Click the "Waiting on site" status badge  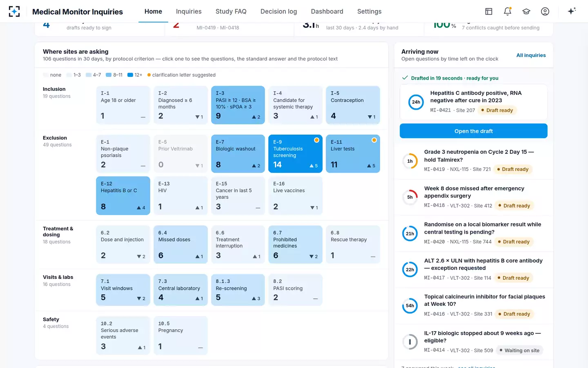click(x=519, y=350)
